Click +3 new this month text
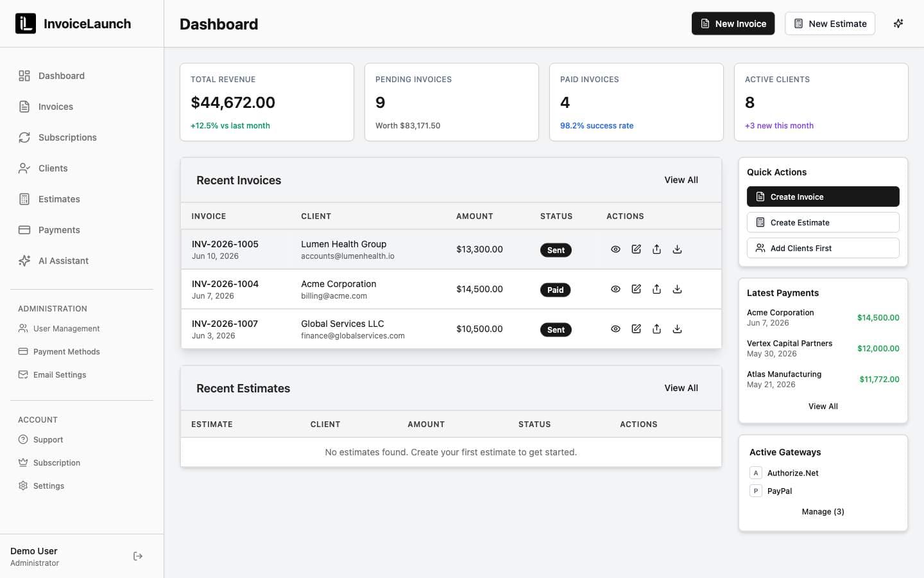Image resolution: width=924 pixels, height=578 pixels. point(779,125)
